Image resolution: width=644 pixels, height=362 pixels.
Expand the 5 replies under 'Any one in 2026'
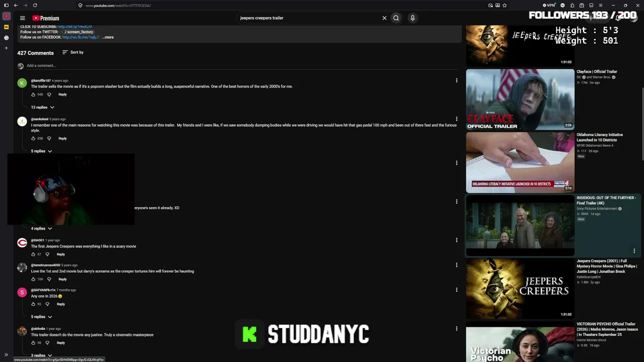(41, 317)
